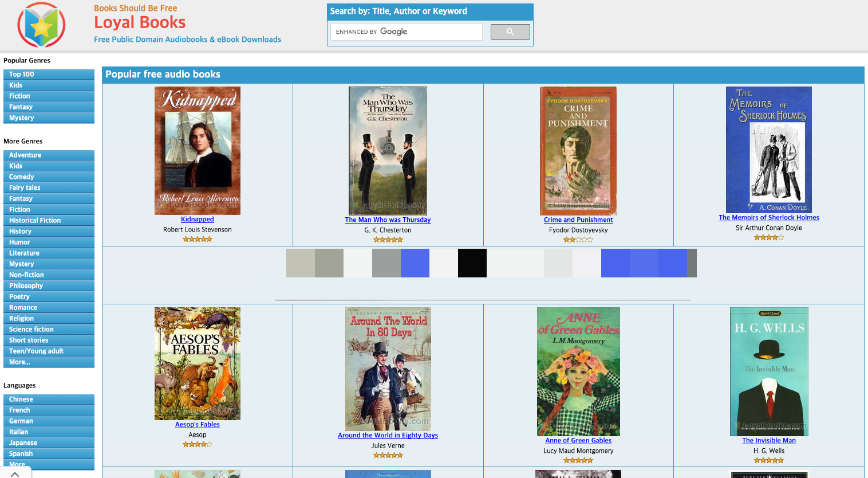The width and height of the screenshot is (868, 478).
Task: Select Italian language books
Action: pos(49,432)
